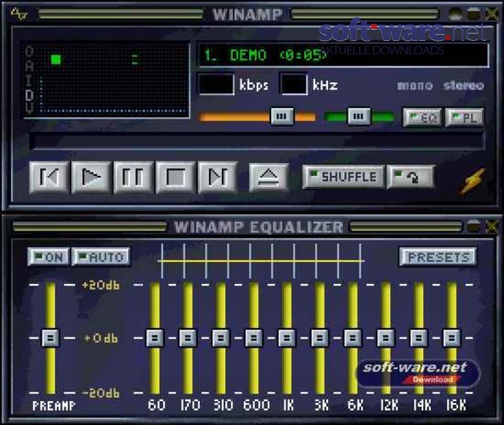Open file with the Eject button
Screen dimensions: 504x425
tap(269, 177)
